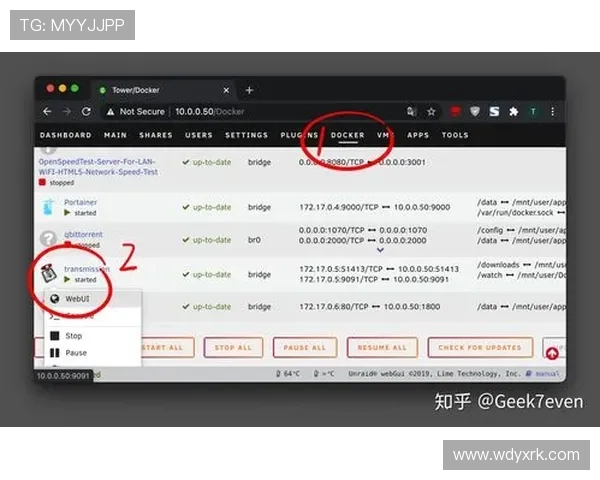Expand qbittorrent port mappings chevron
The width and height of the screenshot is (600, 480).
379,251
